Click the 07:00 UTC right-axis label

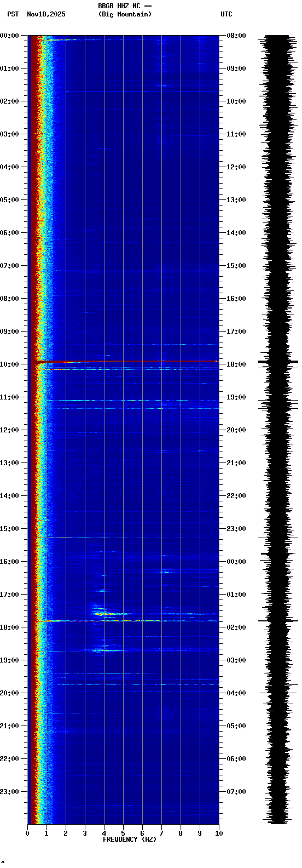[236, 792]
